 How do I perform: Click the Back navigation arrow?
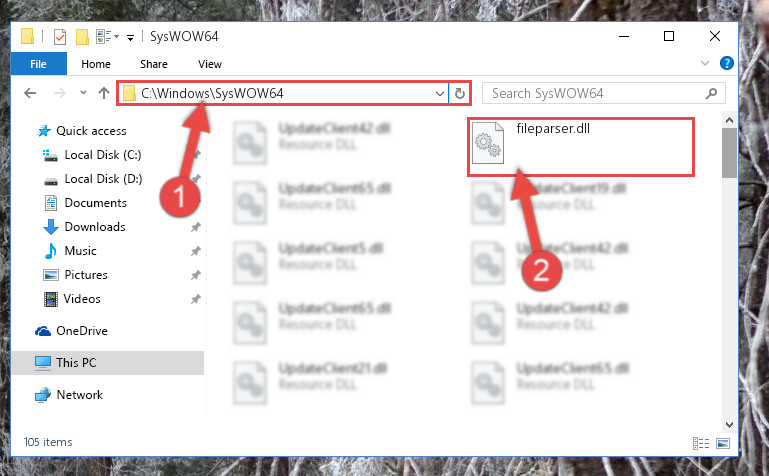point(30,93)
